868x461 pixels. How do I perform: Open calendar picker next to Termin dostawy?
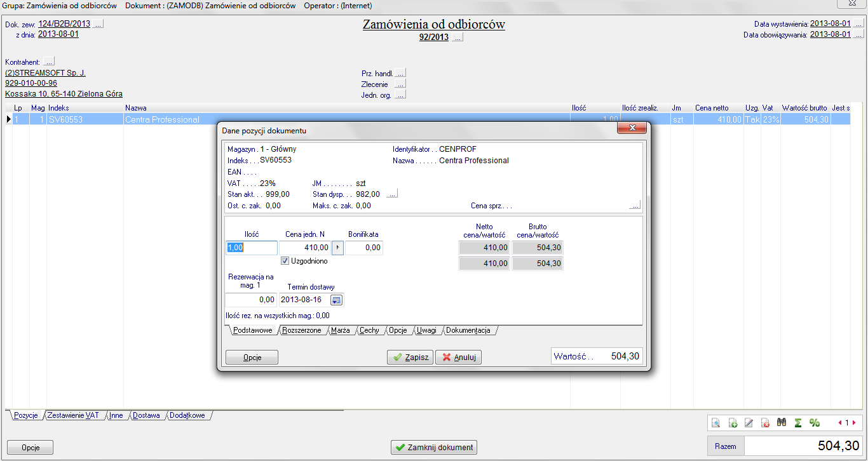point(337,300)
